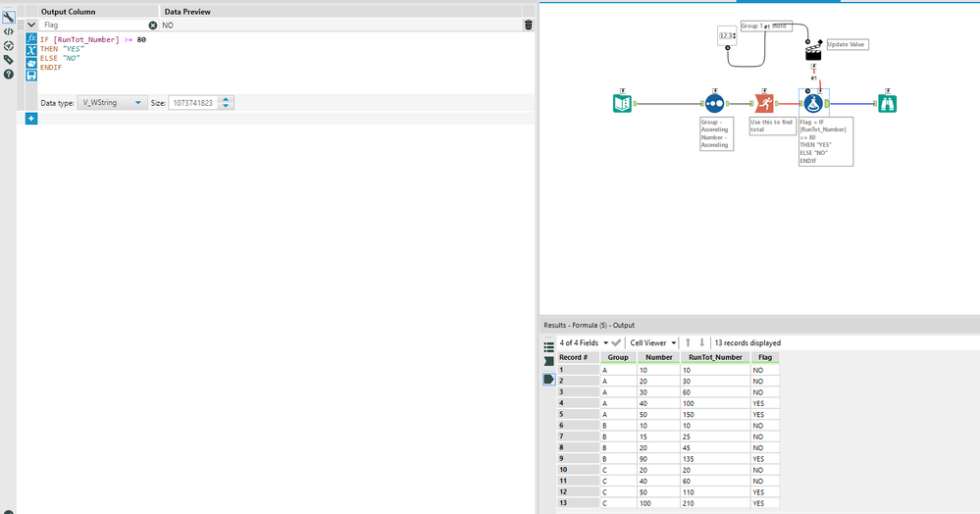Click the Size input field
The image size is (980, 514).
(x=194, y=103)
